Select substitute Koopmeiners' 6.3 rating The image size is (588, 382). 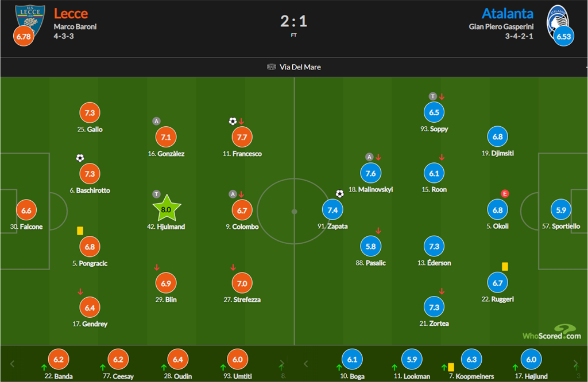[x=471, y=360]
